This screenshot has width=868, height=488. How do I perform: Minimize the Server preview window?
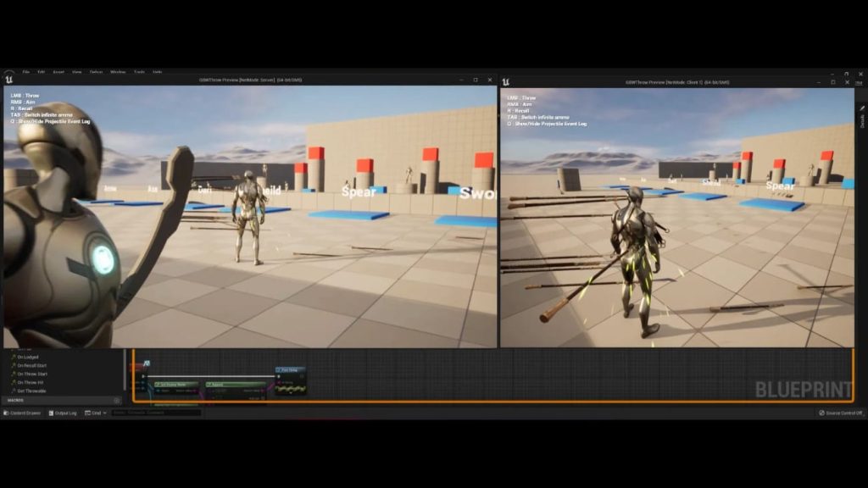(x=461, y=80)
